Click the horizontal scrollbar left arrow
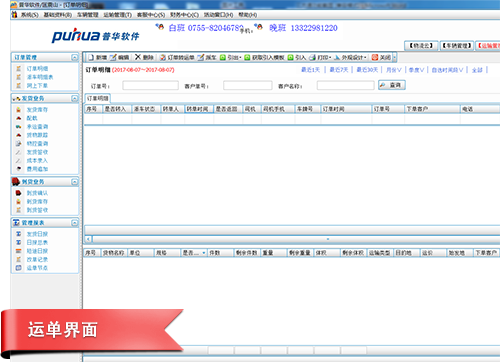 point(88,239)
